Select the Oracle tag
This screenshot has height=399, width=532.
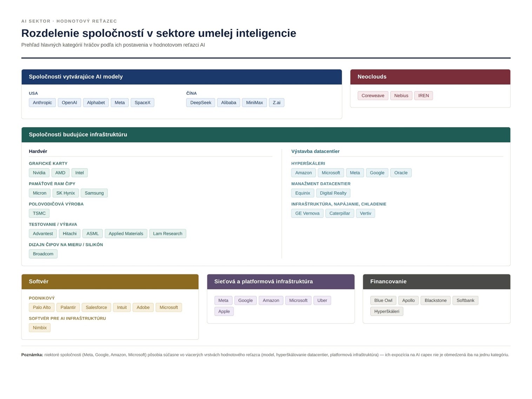(401, 173)
